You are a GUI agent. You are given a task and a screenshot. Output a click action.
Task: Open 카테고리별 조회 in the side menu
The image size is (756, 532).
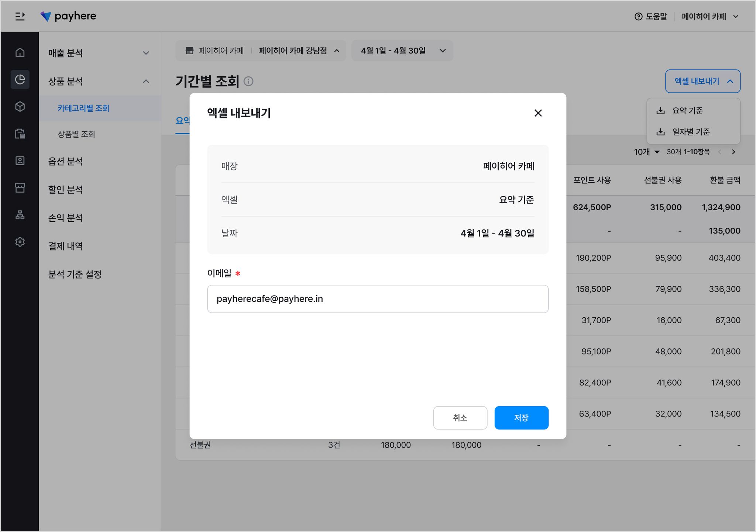click(x=100, y=108)
